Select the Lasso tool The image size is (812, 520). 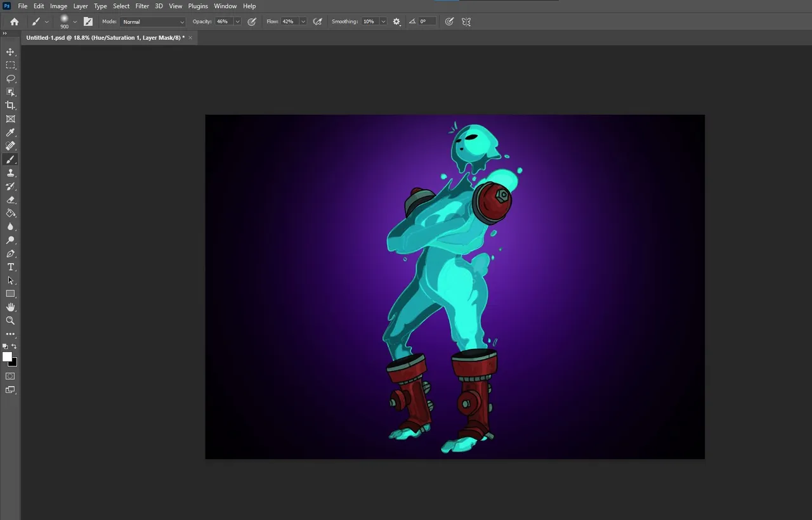10,79
